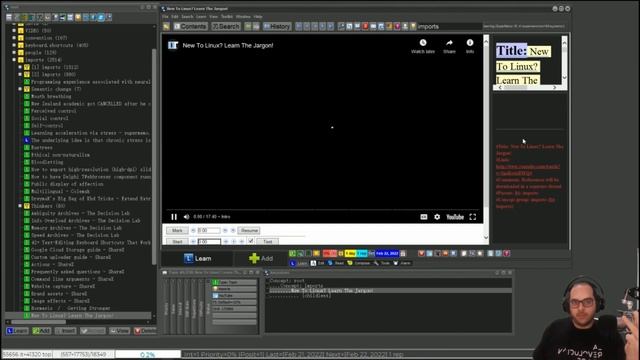Click the calendar icon after date field

pyautogui.click(x=403, y=253)
